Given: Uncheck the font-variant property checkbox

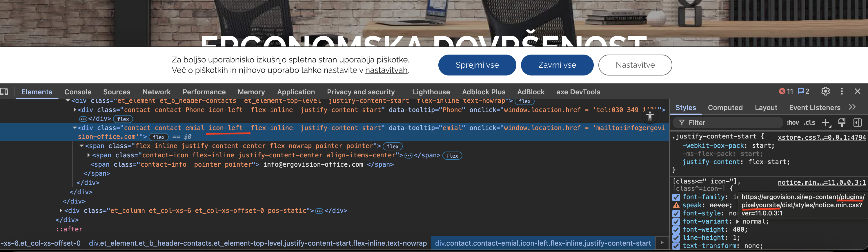Looking at the screenshot, I should (676, 222).
